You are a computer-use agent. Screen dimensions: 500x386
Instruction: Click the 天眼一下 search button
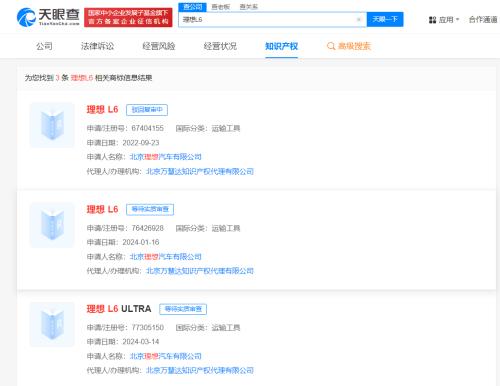tap(385, 19)
